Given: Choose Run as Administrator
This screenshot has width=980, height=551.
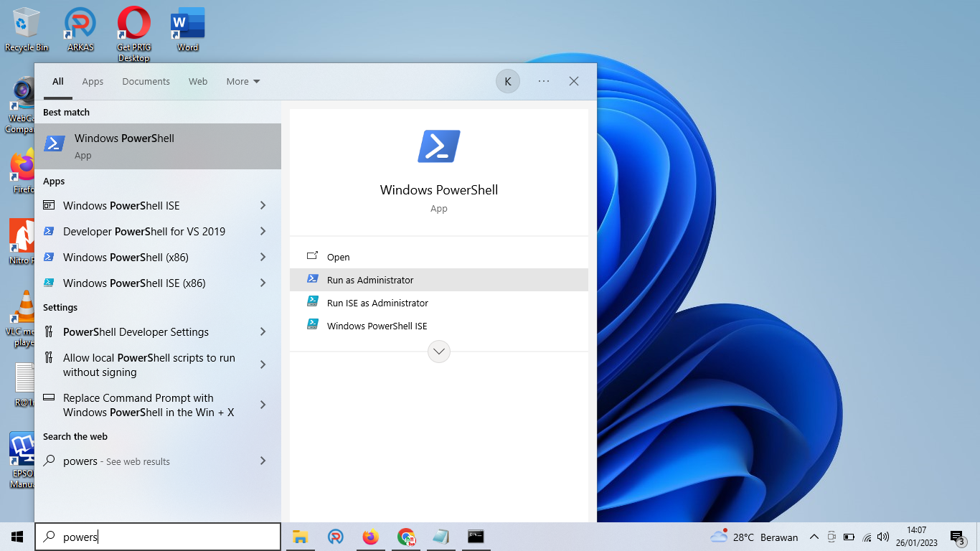Looking at the screenshot, I should (x=439, y=280).
